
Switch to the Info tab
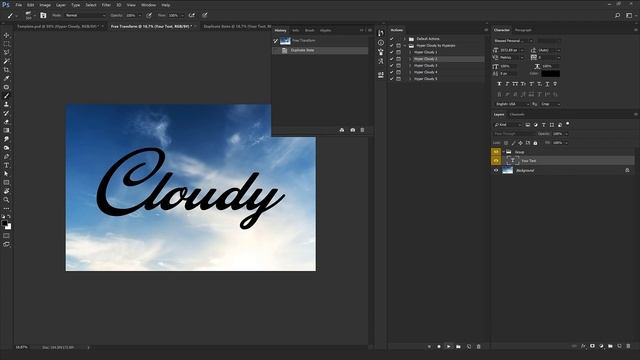296,31
